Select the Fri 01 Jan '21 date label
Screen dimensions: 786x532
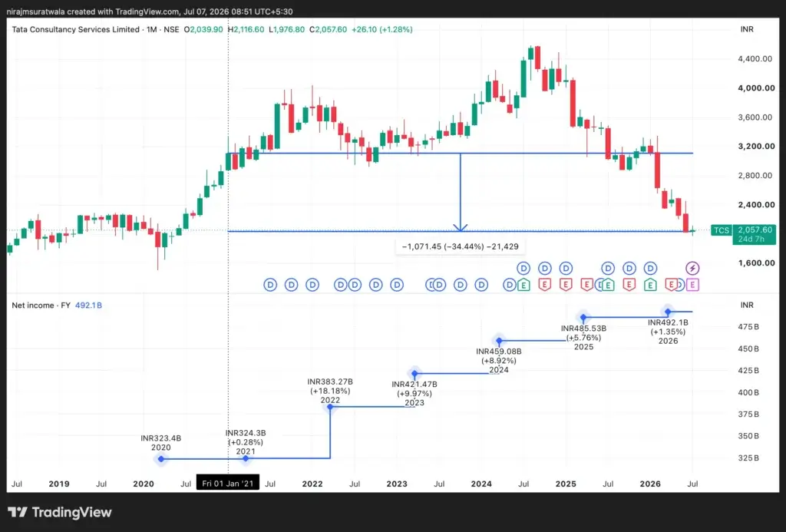[227, 484]
